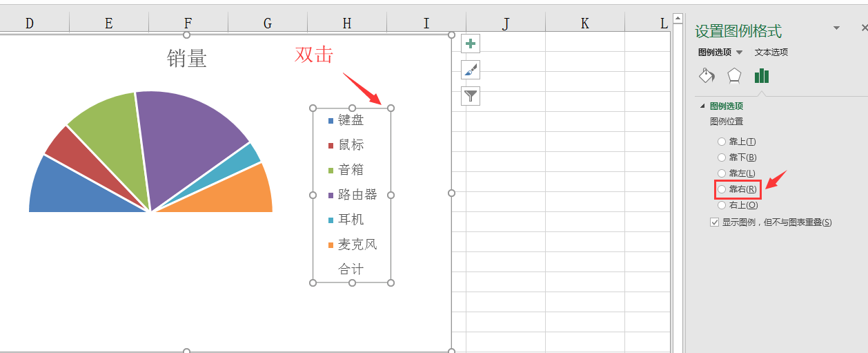Image resolution: width=868 pixels, height=353 pixels.
Task: Select column K header
Action: [585, 23]
